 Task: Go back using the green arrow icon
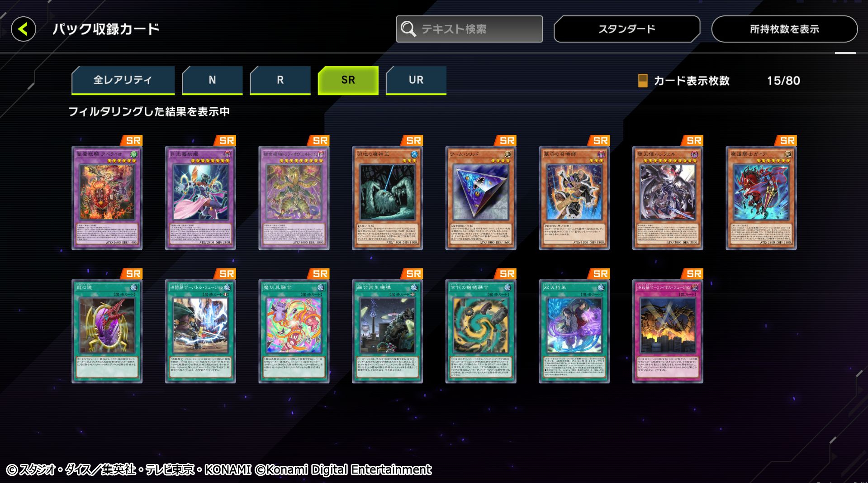pos(24,29)
